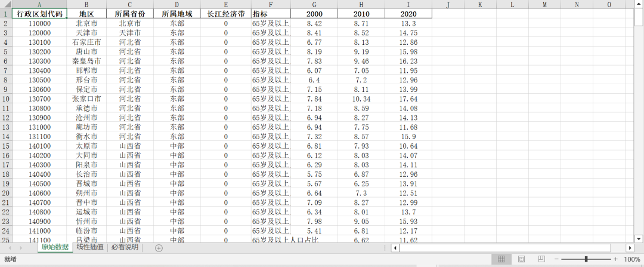Switch to Normal view in status bar
Viewport: 644px width, 267px height.
[501, 259]
